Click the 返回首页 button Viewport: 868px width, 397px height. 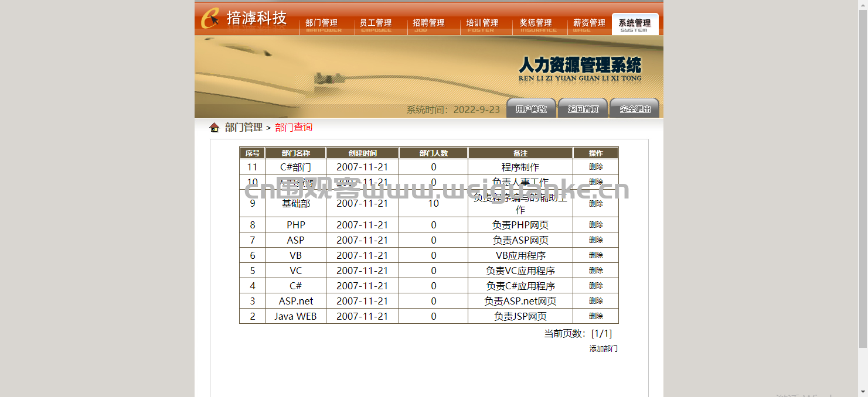pyautogui.click(x=583, y=108)
